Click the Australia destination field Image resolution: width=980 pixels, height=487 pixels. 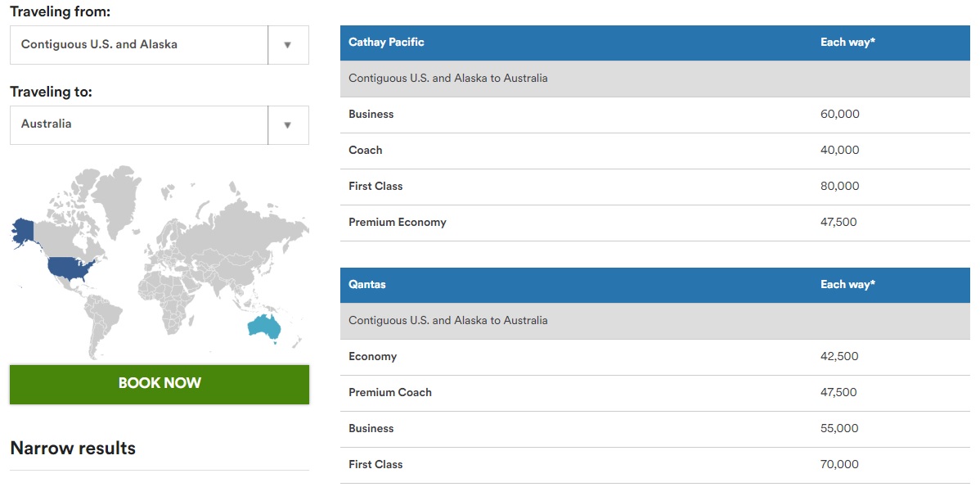coord(139,125)
